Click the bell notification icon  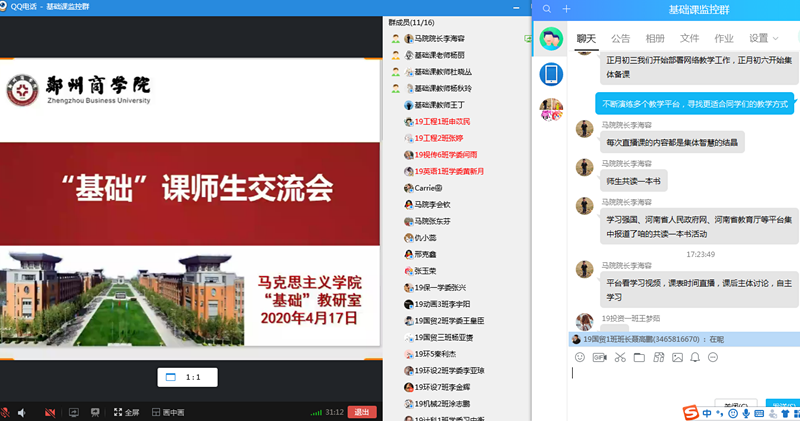click(x=695, y=357)
